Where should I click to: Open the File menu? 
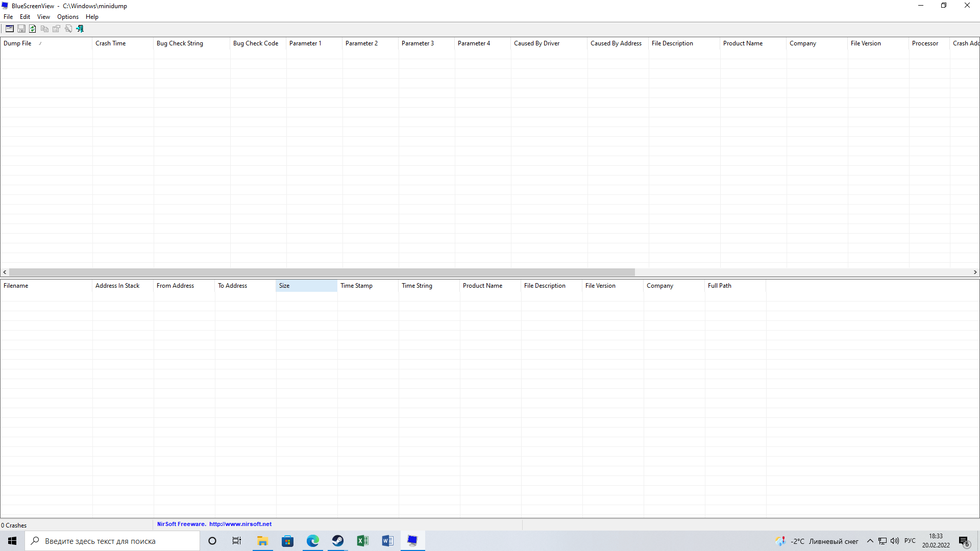(x=8, y=17)
